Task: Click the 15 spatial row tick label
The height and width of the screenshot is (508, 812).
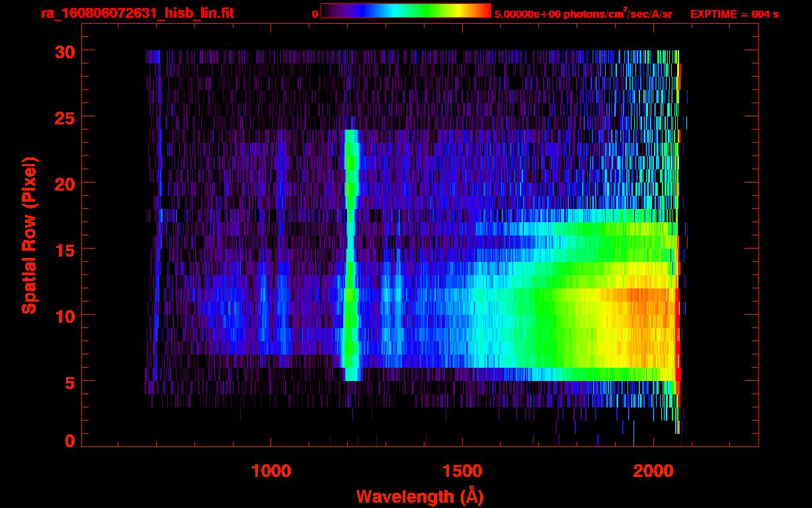Action: 65,249
